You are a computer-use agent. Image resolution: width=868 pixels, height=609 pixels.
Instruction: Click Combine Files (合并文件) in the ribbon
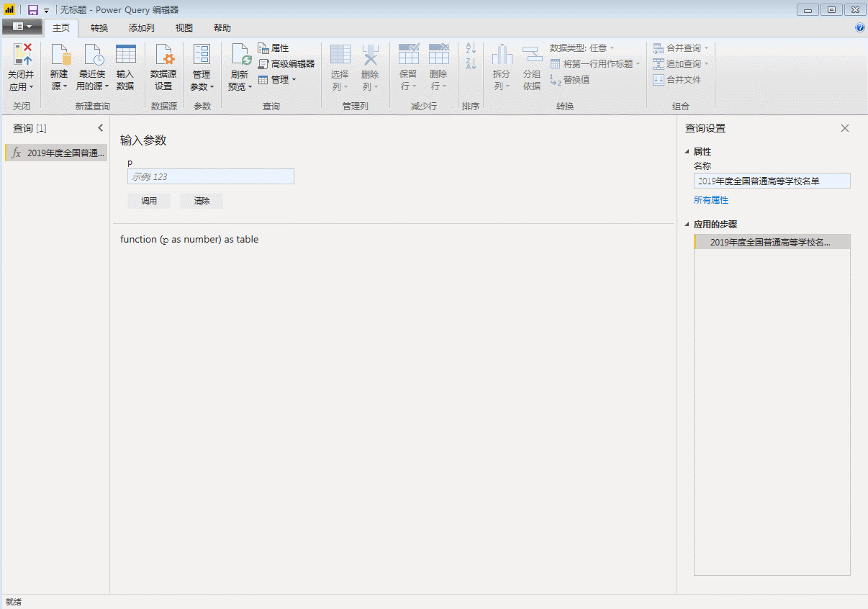677,80
